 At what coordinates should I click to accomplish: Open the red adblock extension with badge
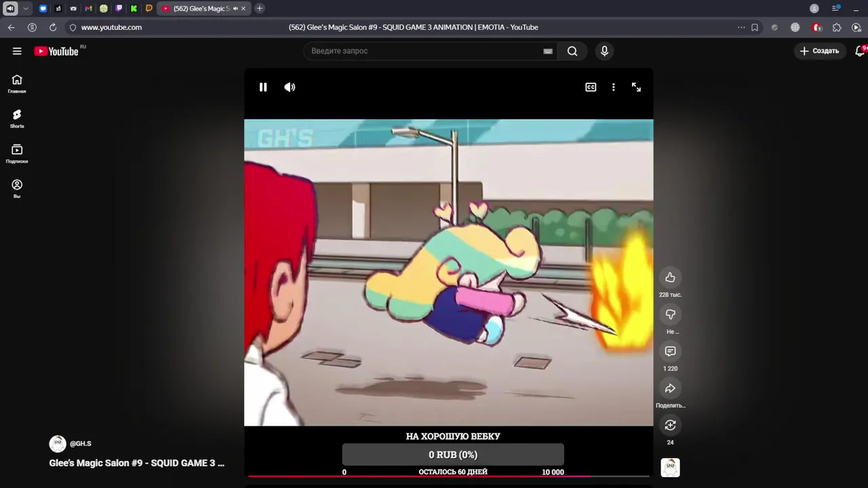[x=816, y=27]
